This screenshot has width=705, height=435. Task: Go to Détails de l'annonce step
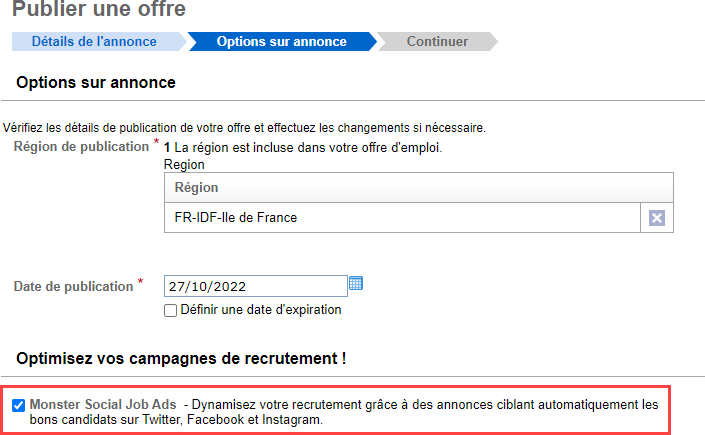(x=94, y=41)
